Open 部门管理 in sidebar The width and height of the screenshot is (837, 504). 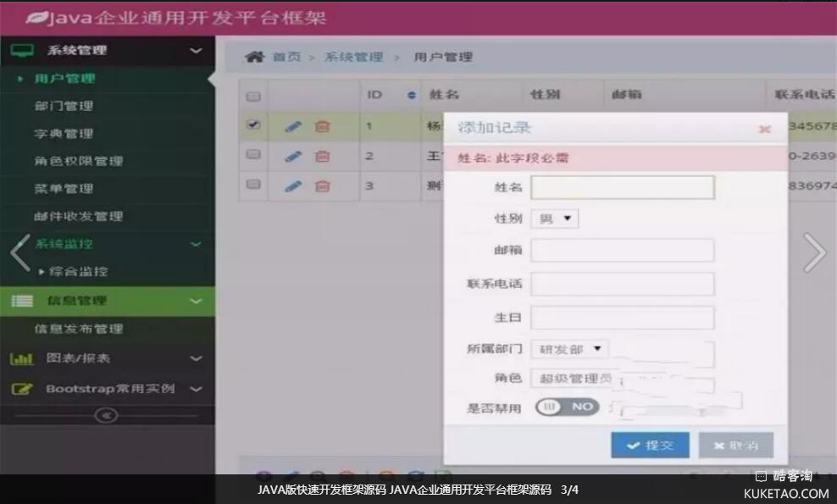[x=64, y=106]
